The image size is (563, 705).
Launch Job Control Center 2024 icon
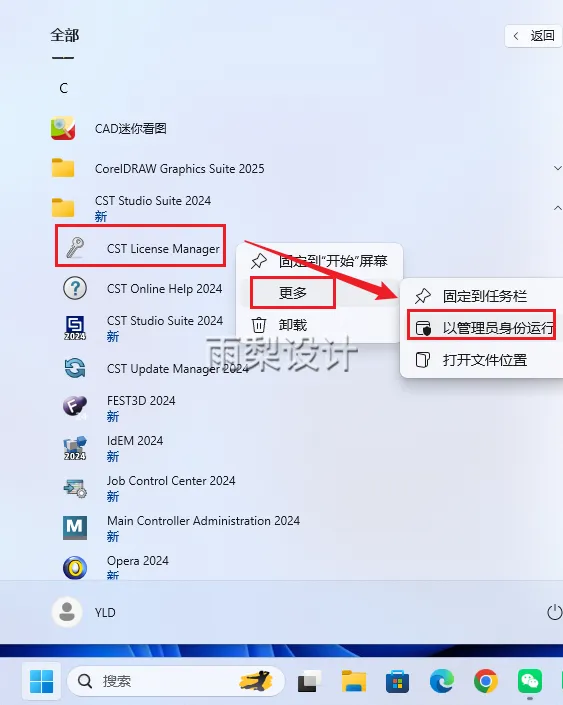75,488
